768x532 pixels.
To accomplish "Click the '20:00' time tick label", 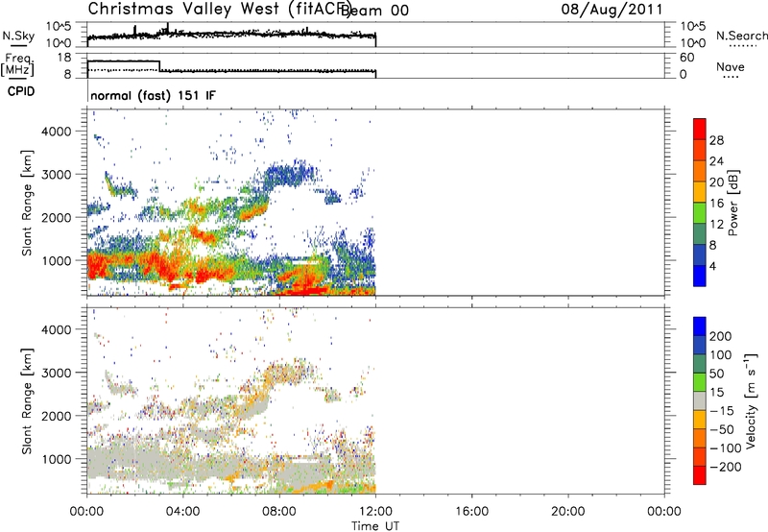I will point(567,512).
